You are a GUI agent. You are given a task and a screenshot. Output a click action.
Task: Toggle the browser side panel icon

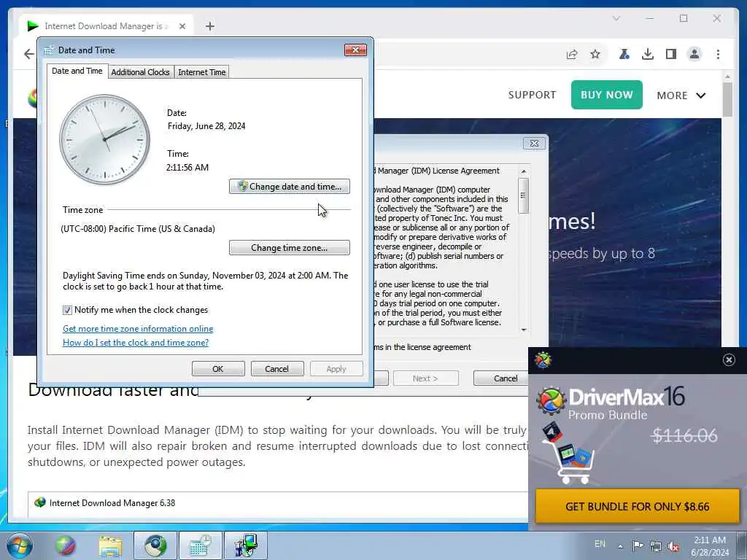point(671,54)
